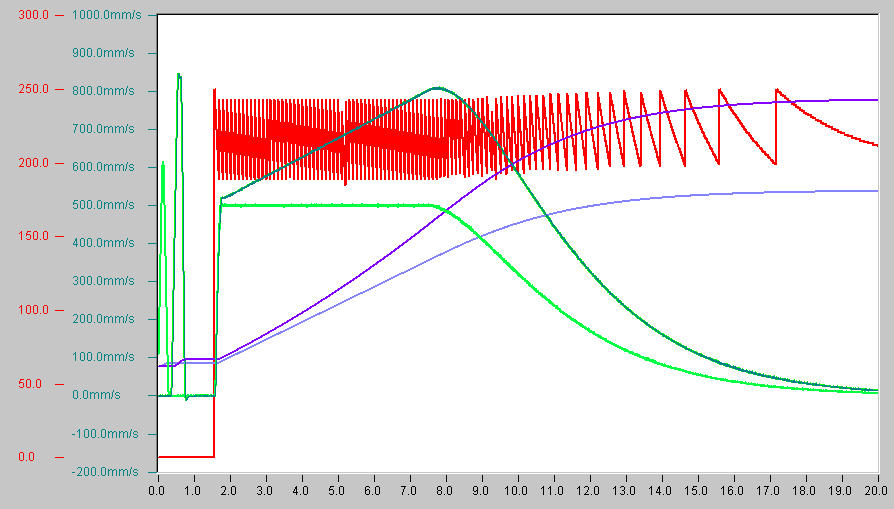Click the 14.0 time axis label
894x509 pixels.
pyautogui.click(x=661, y=491)
